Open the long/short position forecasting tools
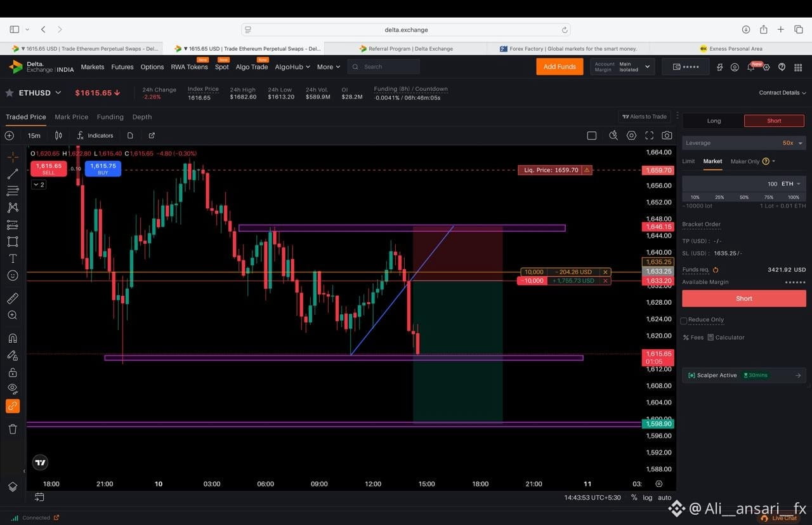The height and width of the screenshot is (525, 812). [x=13, y=225]
